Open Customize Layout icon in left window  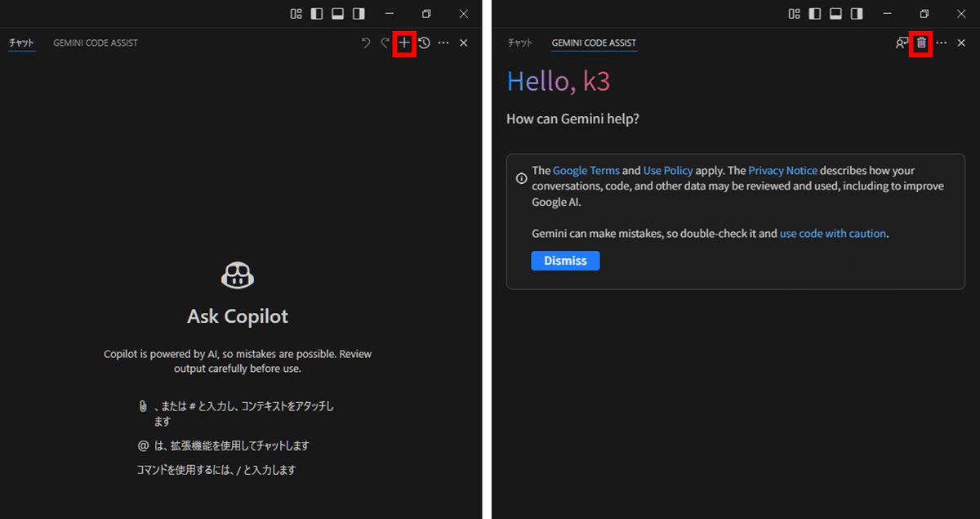click(296, 14)
